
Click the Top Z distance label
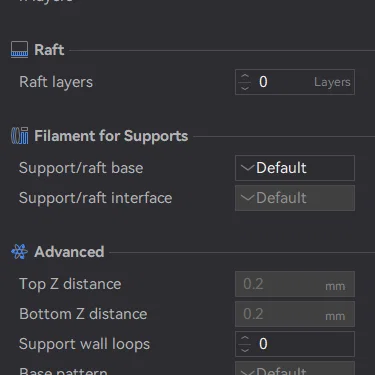70,284
